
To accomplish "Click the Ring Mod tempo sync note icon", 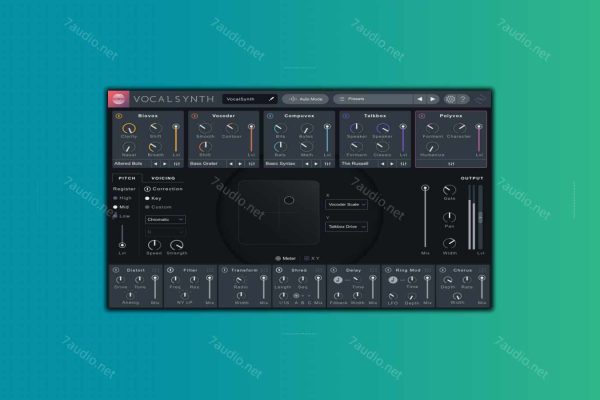I will pyautogui.click(x=392, y=280).
